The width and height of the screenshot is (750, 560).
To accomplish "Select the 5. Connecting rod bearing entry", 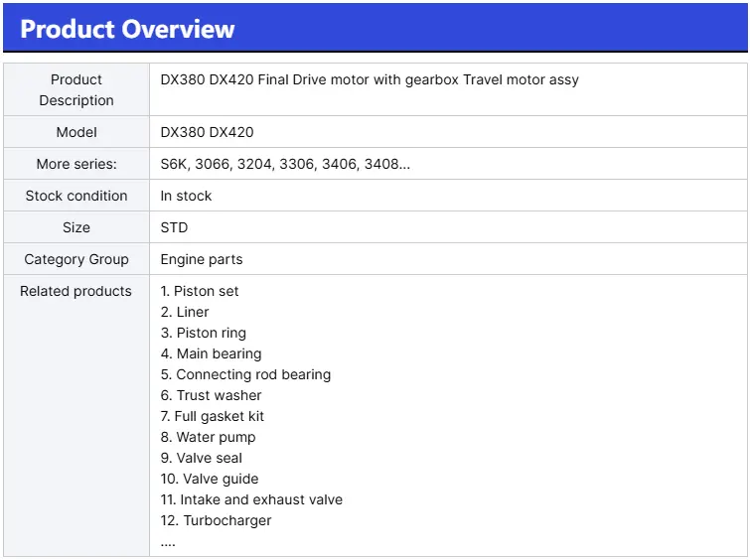I will tap(245, 374).
